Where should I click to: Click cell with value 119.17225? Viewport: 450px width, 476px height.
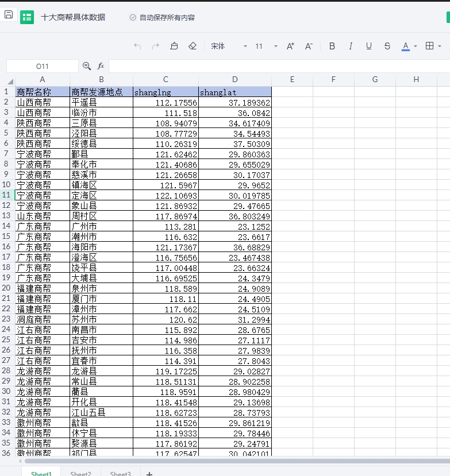(x=166, y=371)
